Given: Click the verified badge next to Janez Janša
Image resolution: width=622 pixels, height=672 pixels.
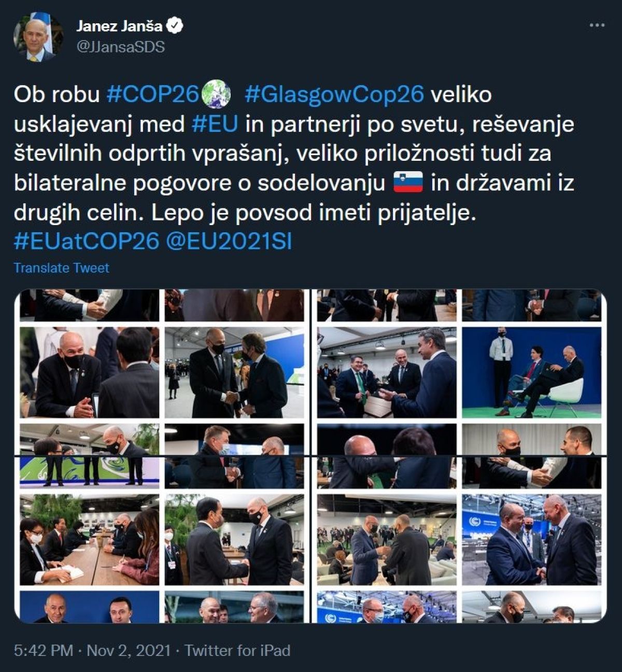Looking at the screenshot, I should (x=176, y=26).
